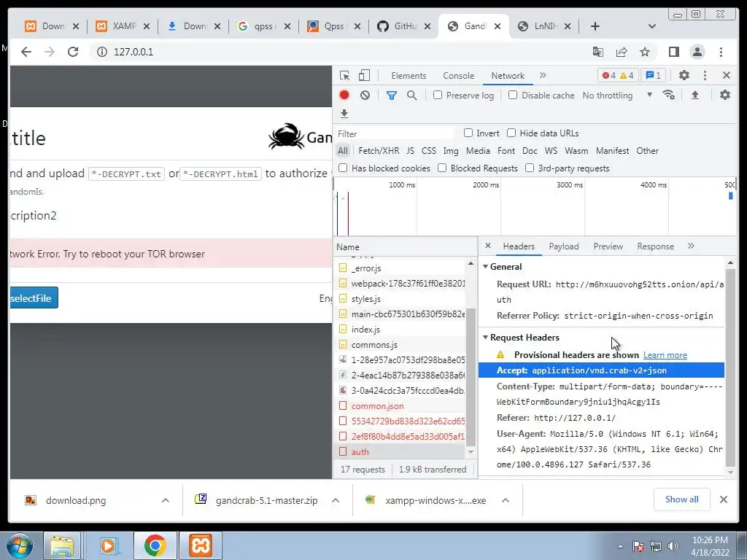Click the selectFile button
Viewport: 747px width, 560px height.
[33, 298]
